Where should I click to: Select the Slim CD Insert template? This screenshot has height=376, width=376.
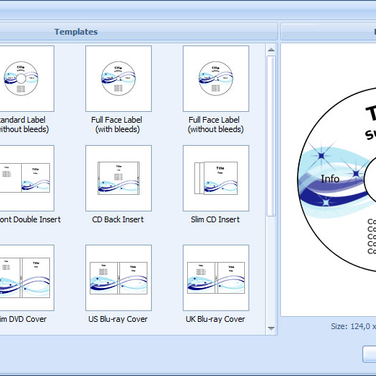pyautogui.click(x=216, y=178)
